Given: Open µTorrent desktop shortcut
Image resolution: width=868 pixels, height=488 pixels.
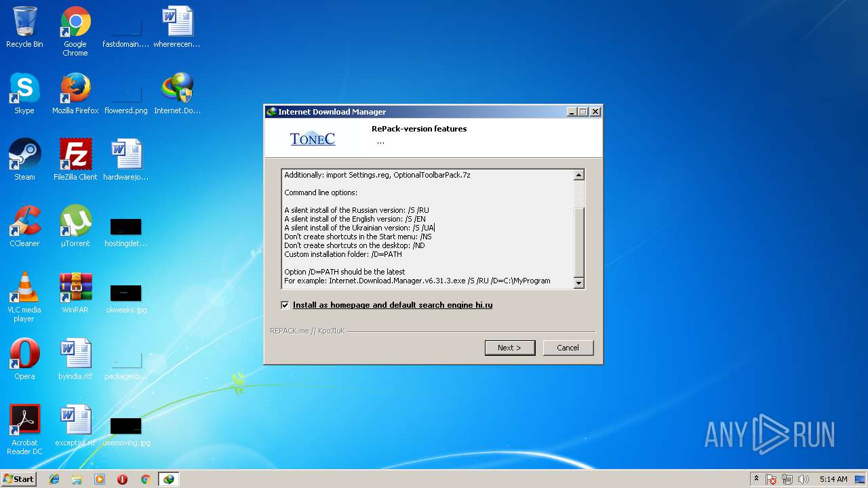Looking at the screenshot, I should pos(75,226).
